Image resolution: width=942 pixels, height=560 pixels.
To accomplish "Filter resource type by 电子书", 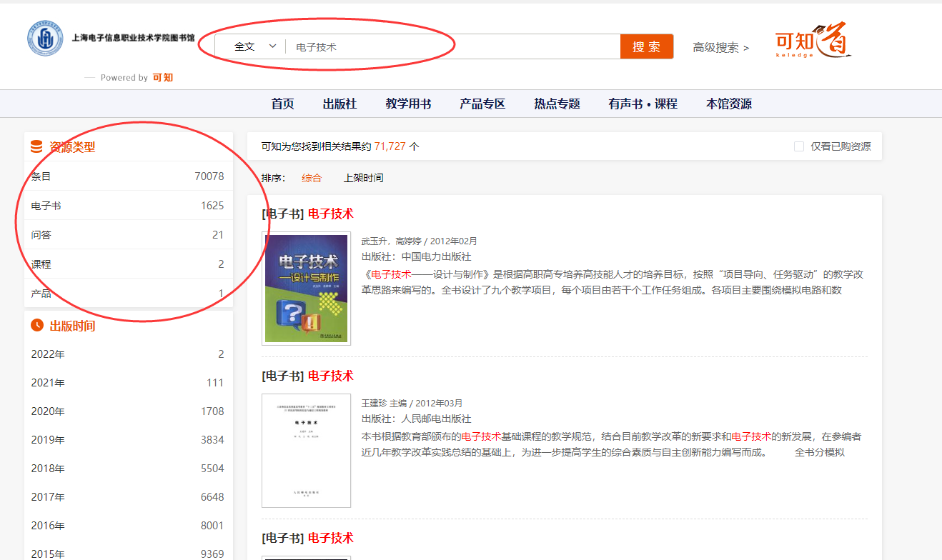I will point(46,206).
